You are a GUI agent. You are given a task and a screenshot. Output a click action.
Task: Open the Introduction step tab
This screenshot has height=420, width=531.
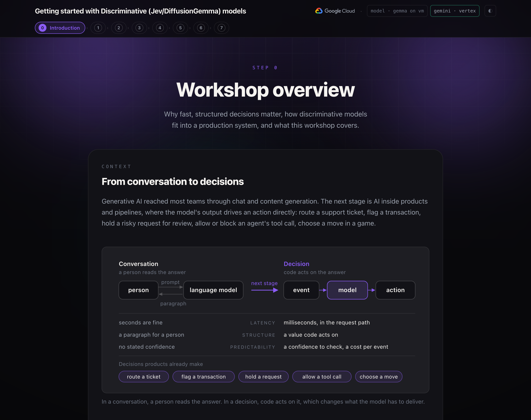60,28
